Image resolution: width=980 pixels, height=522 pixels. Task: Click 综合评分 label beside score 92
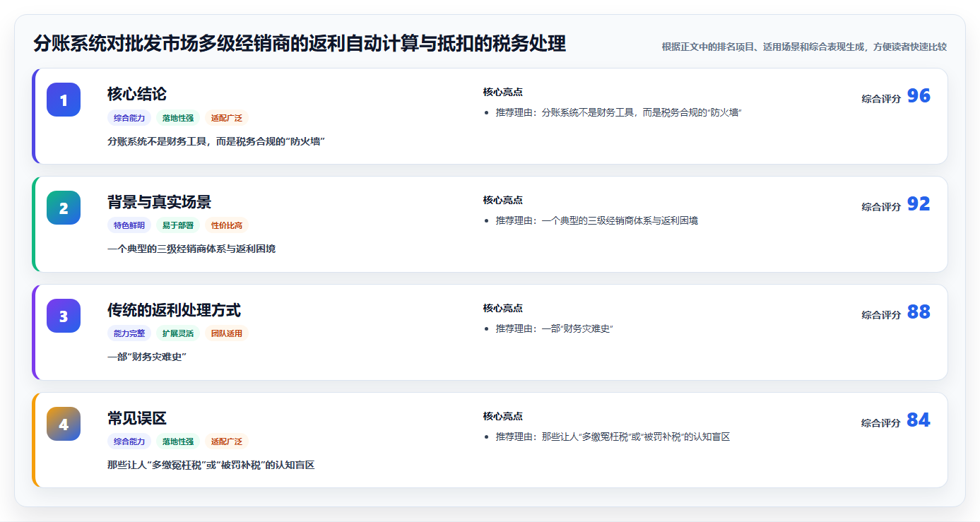click(x=881, y=207)
